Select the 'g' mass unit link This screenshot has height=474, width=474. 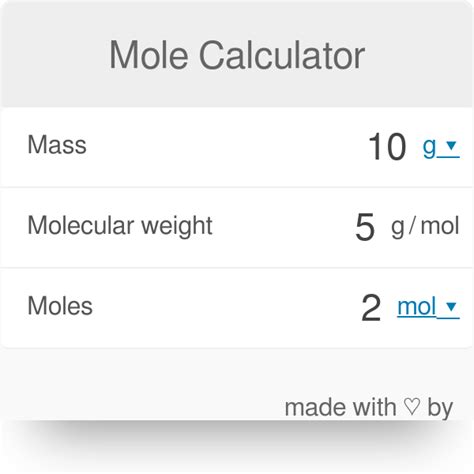click(x=429, y=147)
